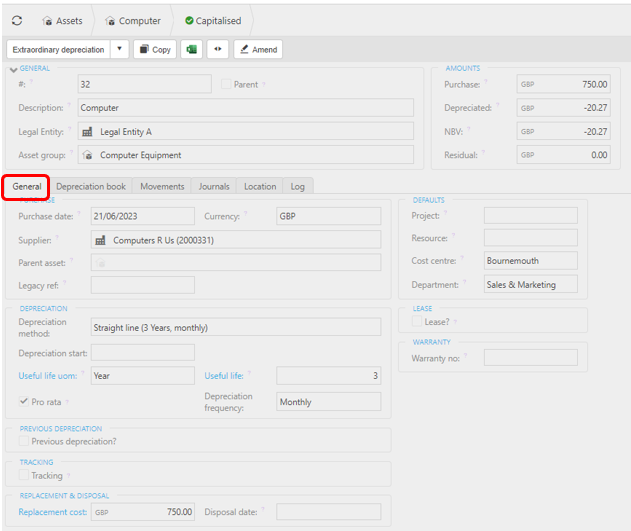Click the Description field containing Computer
This screenshot has height=531, width=631.
pos(245,108)
